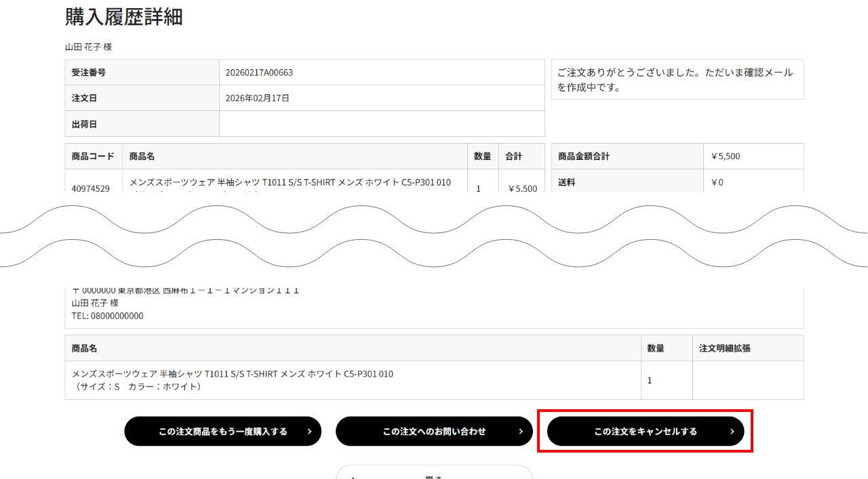The image size is (868, 479).
Task: Select product code 40974529
Action: (91, 188)
